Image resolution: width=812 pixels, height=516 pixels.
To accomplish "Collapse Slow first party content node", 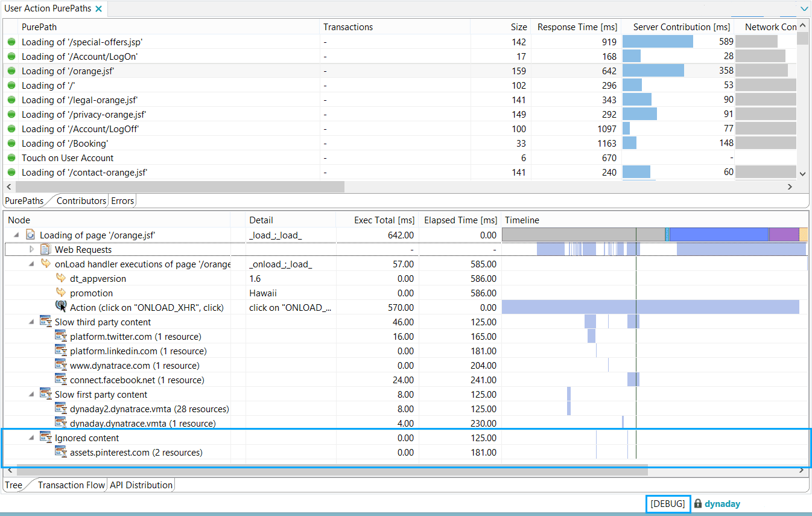I will (31, 395).
